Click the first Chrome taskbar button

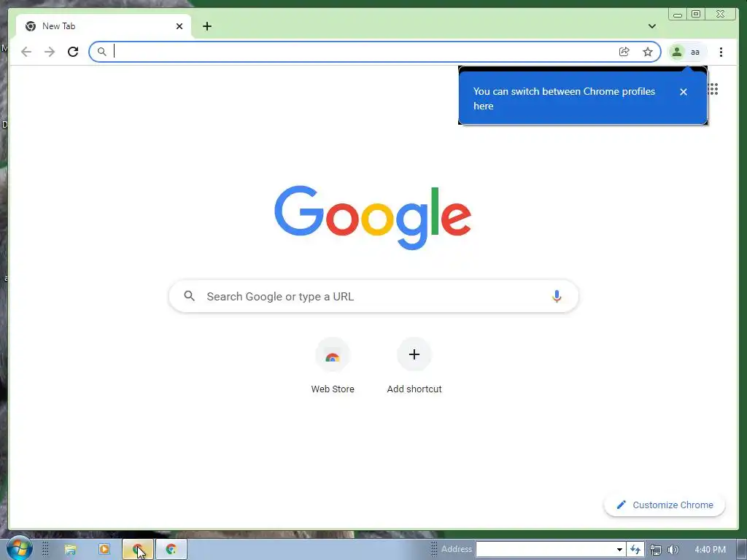(x=138, y=550)
